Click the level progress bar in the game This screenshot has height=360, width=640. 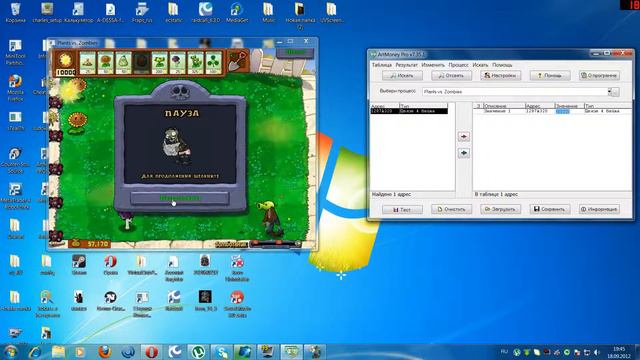click(x=276, y=244)
